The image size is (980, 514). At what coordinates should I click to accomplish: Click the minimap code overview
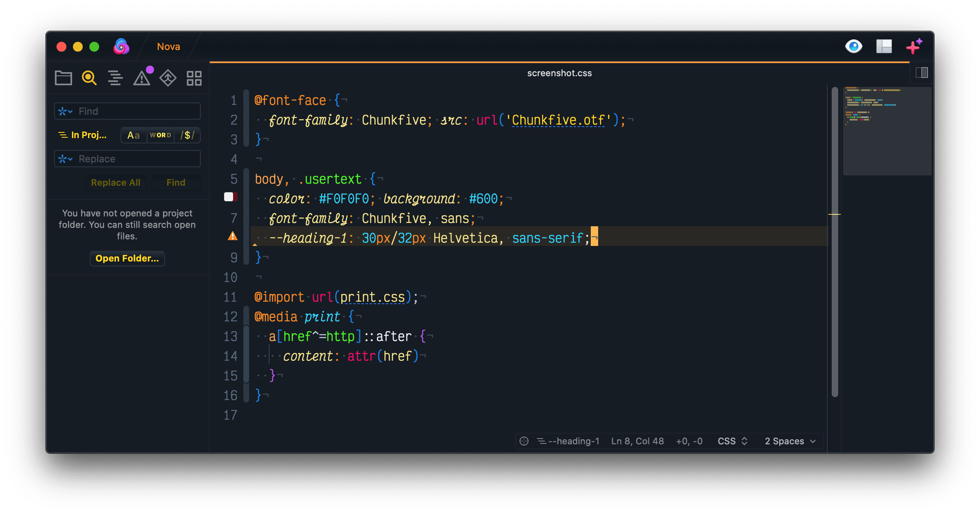pos(887,131)
